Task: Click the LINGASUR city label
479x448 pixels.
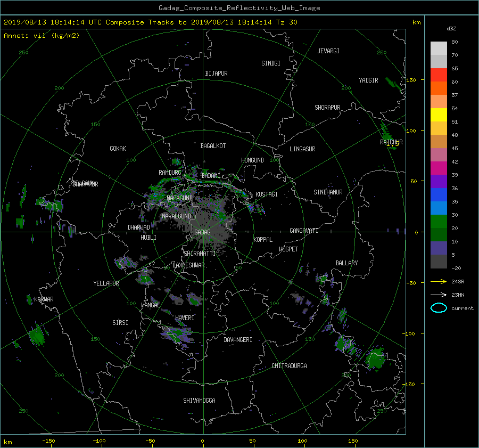Action: [302, 149]
